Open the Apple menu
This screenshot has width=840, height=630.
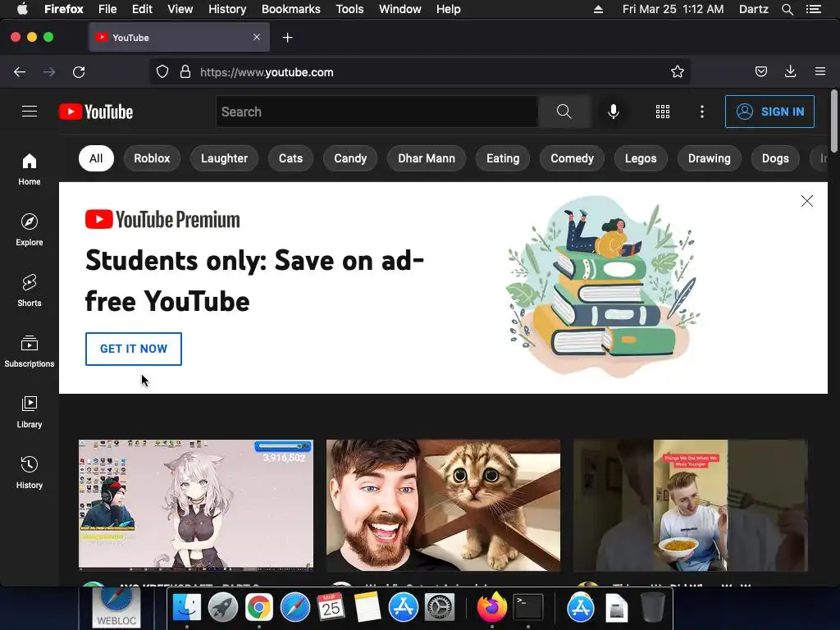(x=22, y=9)
